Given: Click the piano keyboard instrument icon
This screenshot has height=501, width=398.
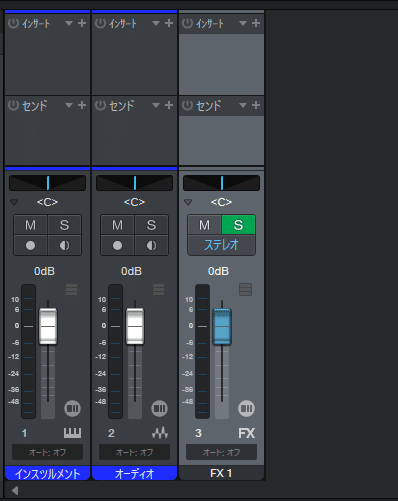Looking at the screenshot, I should tap(72, 433).
